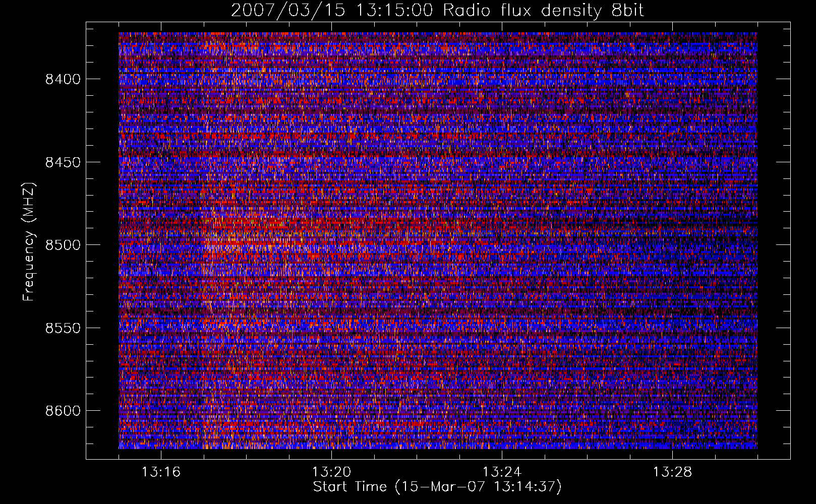
Task: Click the 13:16 time tick label
Action: [x=161, y=472]
